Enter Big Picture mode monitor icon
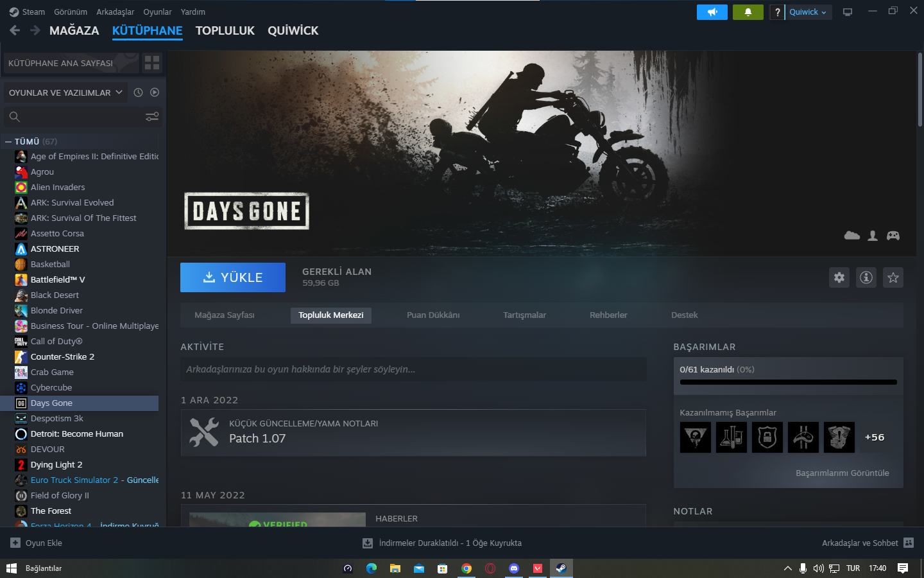This screenshot has width=924, height=578. (x=848, y=12)
